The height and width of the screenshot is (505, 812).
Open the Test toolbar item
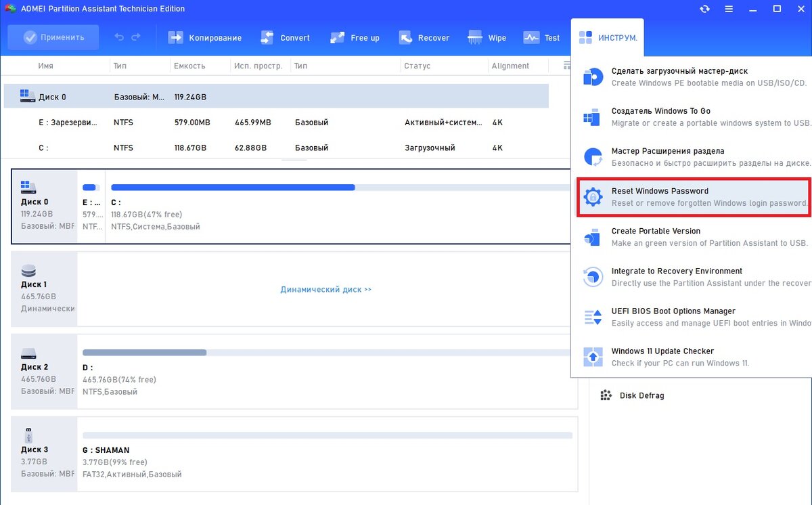(541, 38)
